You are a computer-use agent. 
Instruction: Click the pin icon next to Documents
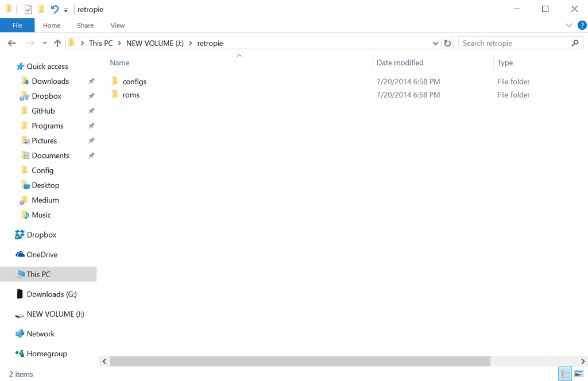[91, 155]
